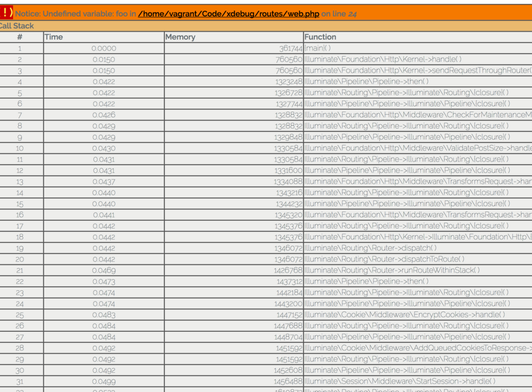Click memory value 1442184
Screen dimensions: 532x392
(289, 293)
